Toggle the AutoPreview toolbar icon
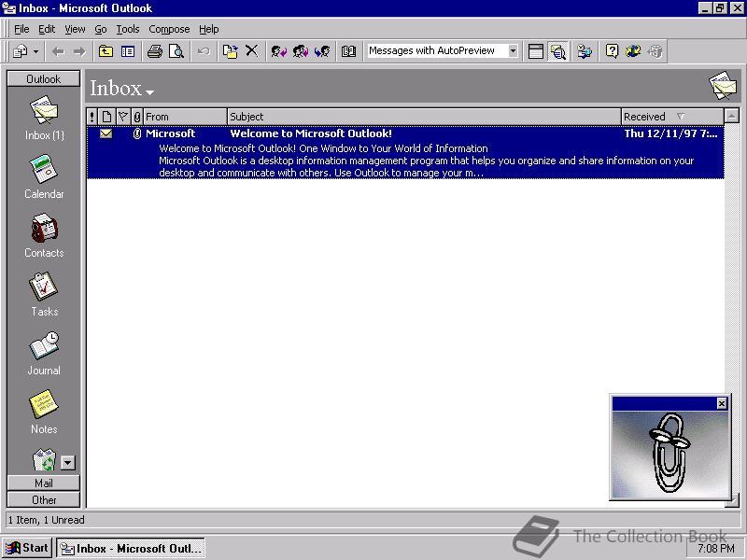This screenshot has height=560, width=747. pos(557,51)
